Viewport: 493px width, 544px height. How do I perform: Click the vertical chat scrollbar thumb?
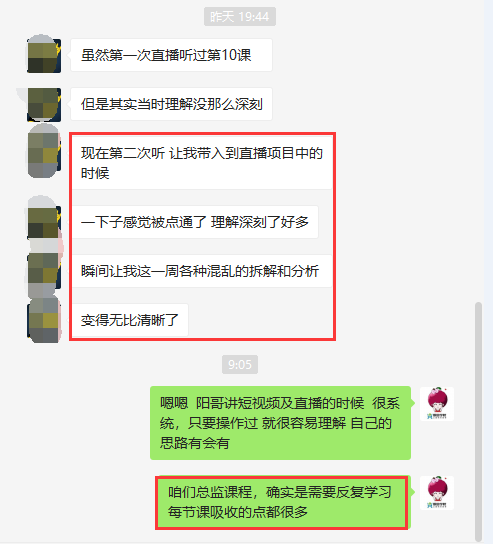478,421
